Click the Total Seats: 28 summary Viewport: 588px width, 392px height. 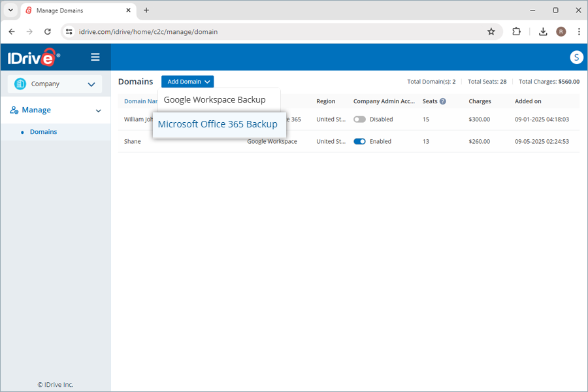487,82
